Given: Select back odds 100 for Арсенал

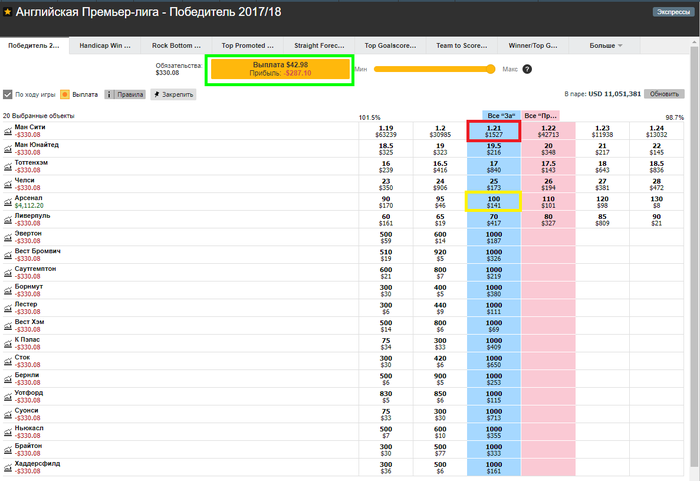Looking at the screenshot, I should click(494, 202).
